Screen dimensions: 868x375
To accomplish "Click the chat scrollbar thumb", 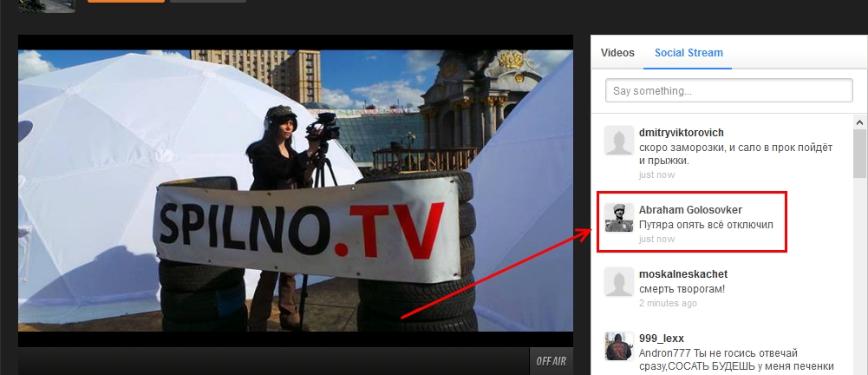I will pyautogui.click(x=859, y=154).
